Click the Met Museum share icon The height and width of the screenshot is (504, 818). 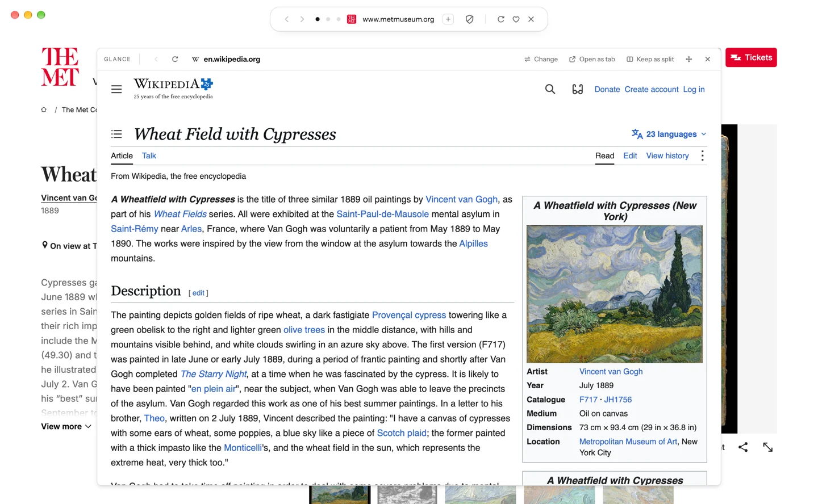(743, 447)
